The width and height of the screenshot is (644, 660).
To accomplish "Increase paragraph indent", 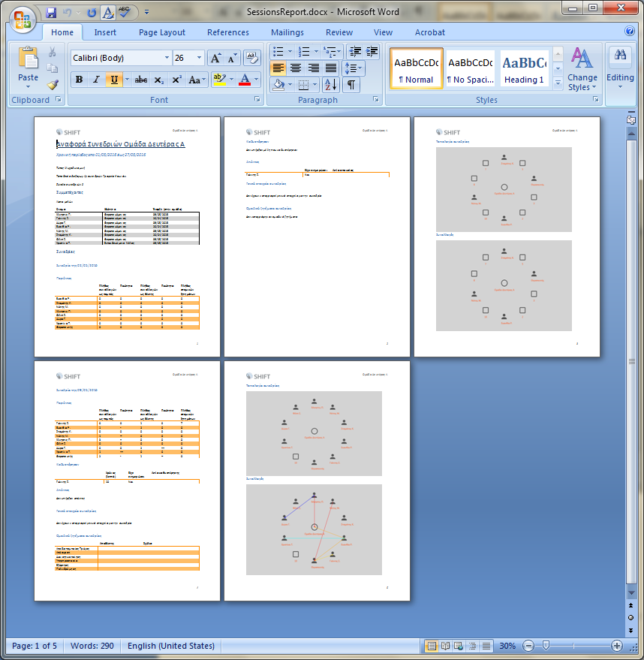I will pyautogui.click(x=372, y=51).
